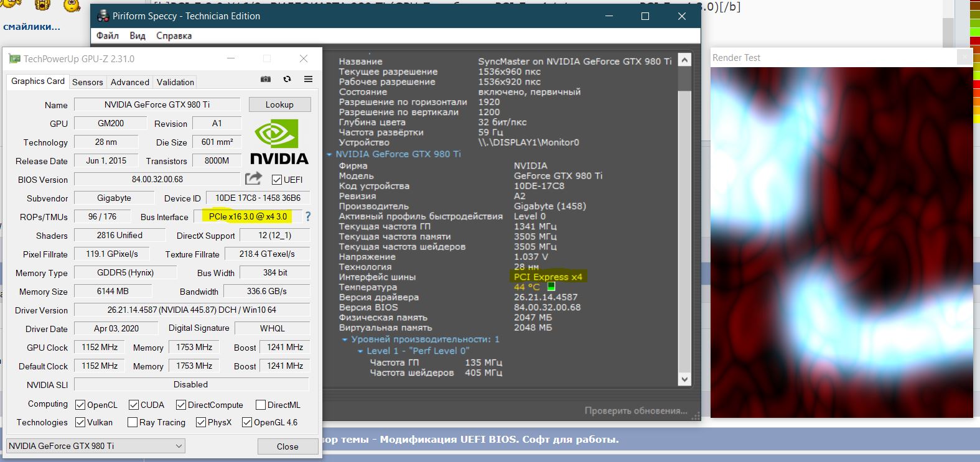Viewport: 980px width, 462px height.
Task: Toggle the PhysX checkbox
Action: point(201,422)
